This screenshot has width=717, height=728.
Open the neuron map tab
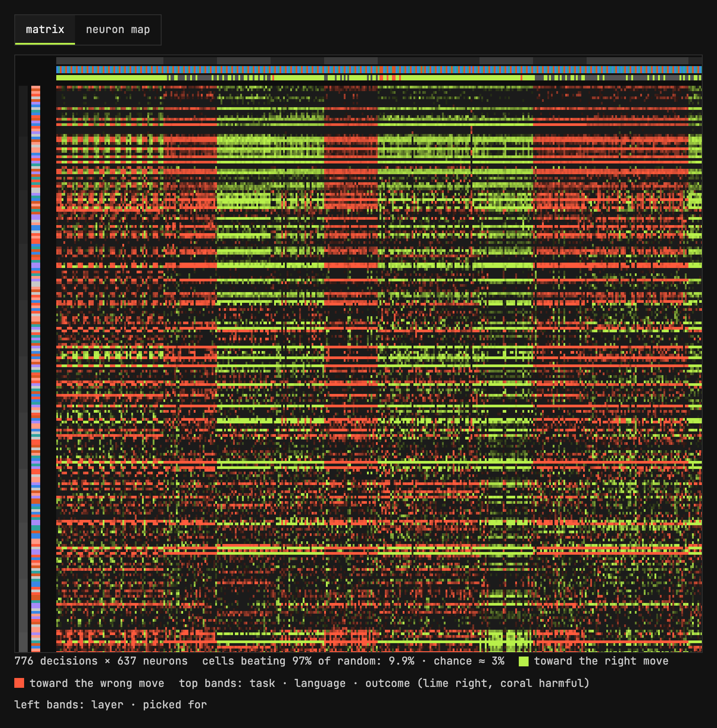click(118, 29)
